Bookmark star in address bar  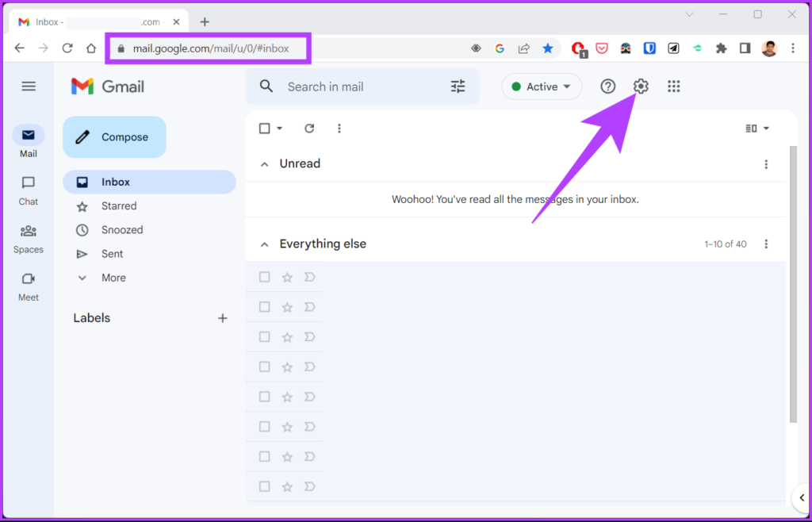click(547, 48)
